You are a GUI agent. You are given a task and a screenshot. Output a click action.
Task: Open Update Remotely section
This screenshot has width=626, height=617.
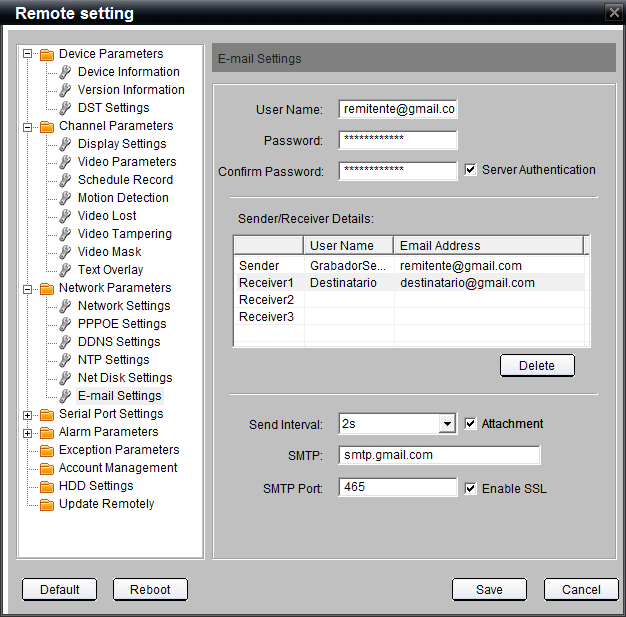(x=107, y=504)
